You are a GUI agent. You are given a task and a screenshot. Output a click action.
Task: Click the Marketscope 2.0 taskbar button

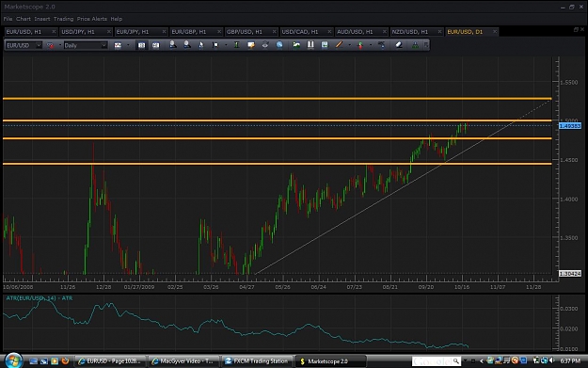(x=330, y=361)
